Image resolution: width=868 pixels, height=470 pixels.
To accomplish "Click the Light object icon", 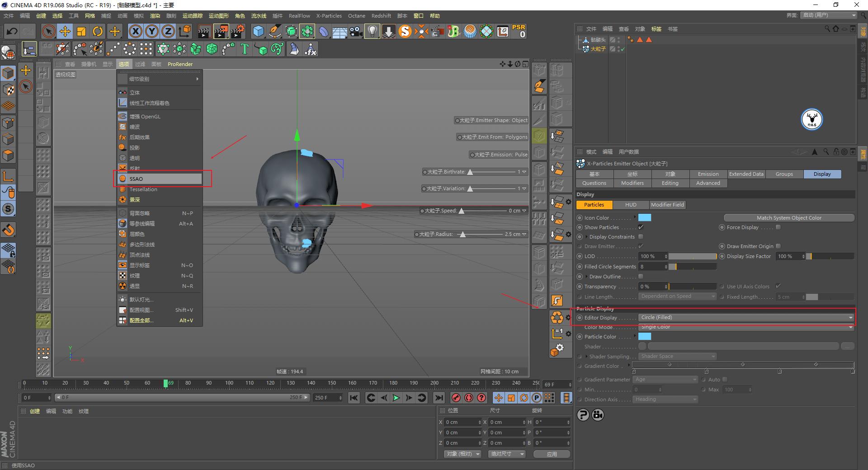I will (371, 31).
